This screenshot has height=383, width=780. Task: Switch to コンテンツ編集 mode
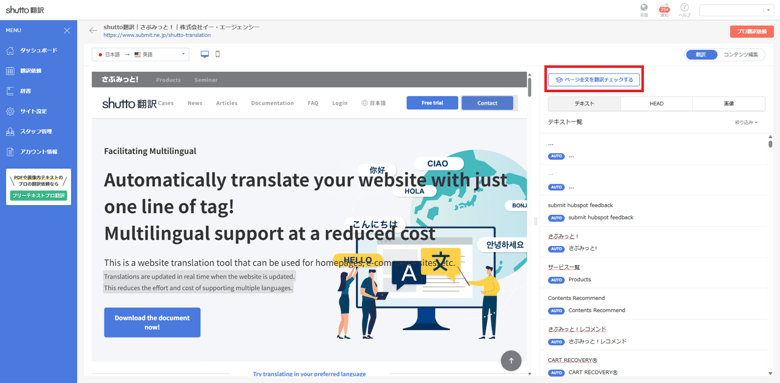click(740, 55)
